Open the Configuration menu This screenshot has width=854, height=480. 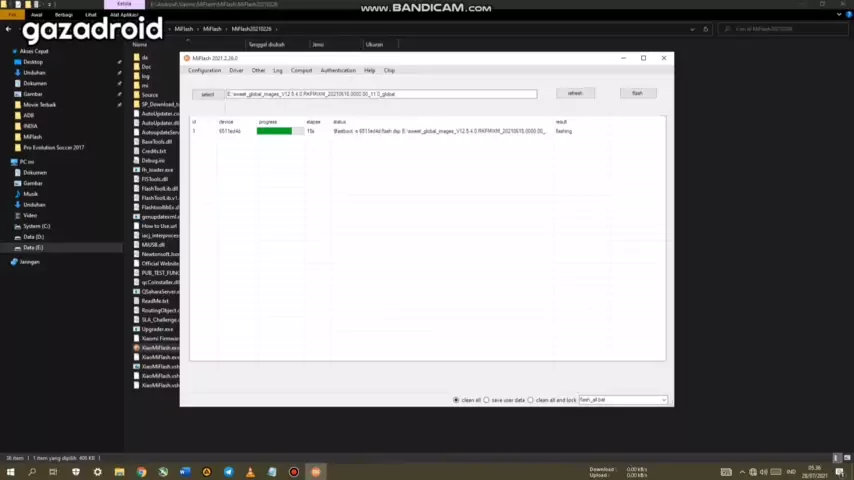pyautogui.click(x=204, y=70)
